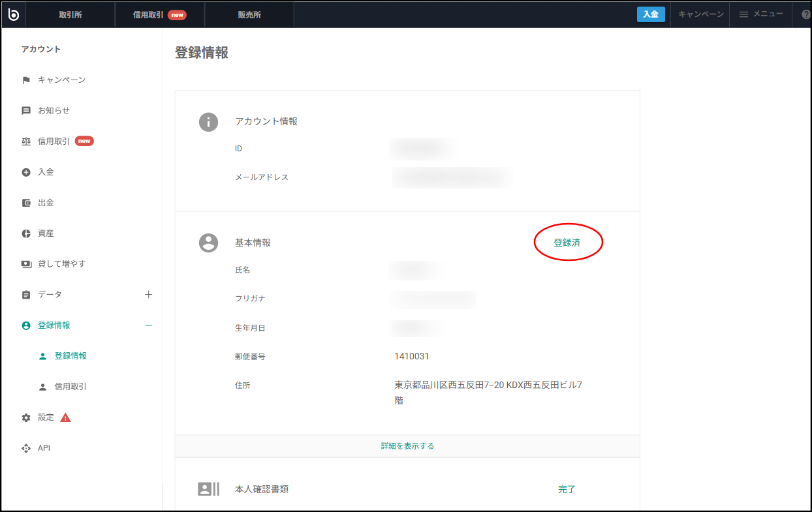The width and height of the screenshot is (812, 512).
Task: Click the person icon beside 登録情報 sub-item
Action: (x=43, y=356)
